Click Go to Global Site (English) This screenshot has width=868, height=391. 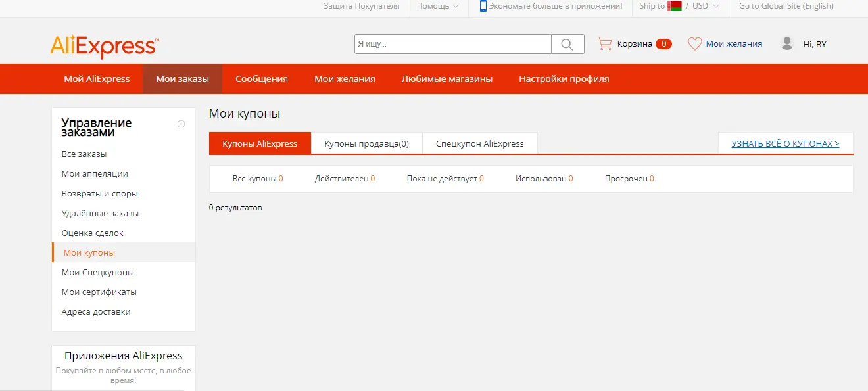[x=786, y=6]
